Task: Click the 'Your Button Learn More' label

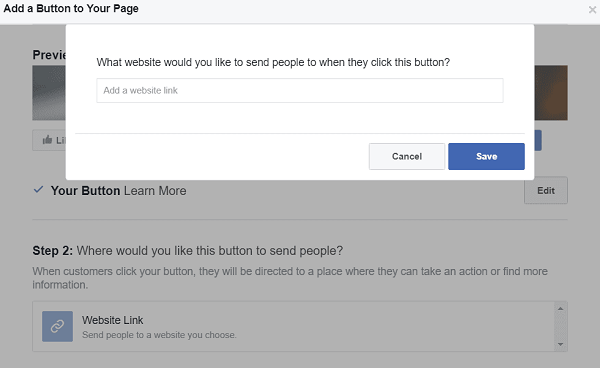Action: (x=119, y=191)
